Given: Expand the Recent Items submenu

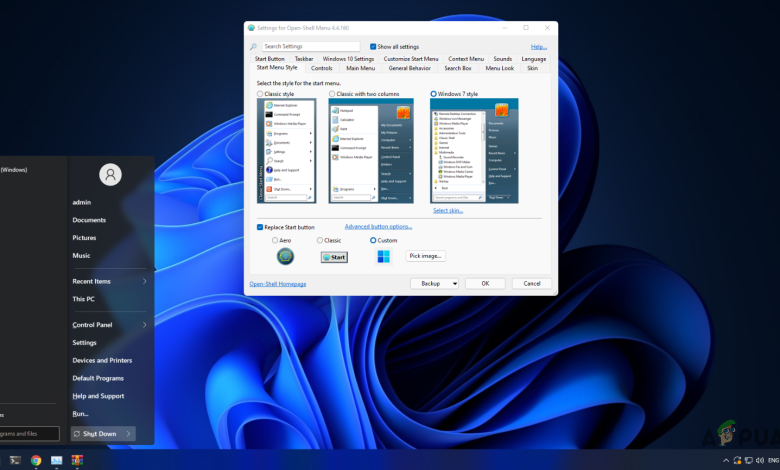Looking at the screenshot, I should click(x=145, y=282).
